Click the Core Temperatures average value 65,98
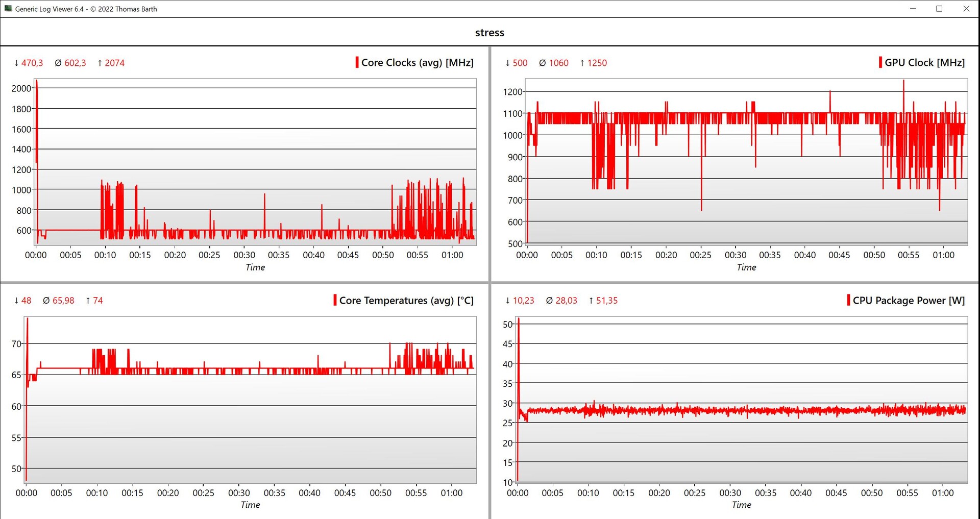 63,301
